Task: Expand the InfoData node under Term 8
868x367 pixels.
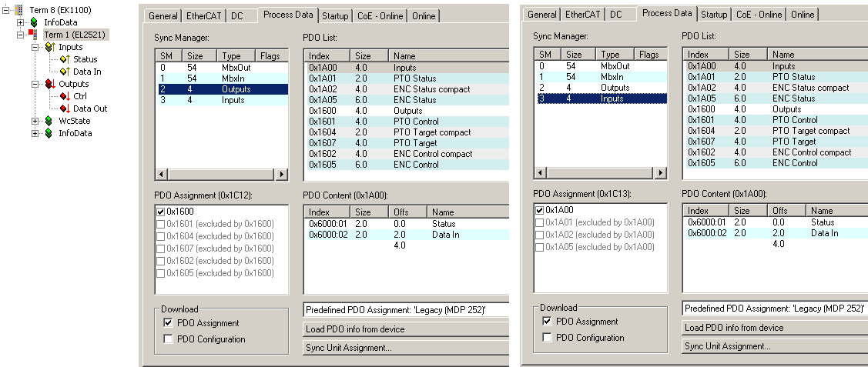Action: [x=21, y=22]
